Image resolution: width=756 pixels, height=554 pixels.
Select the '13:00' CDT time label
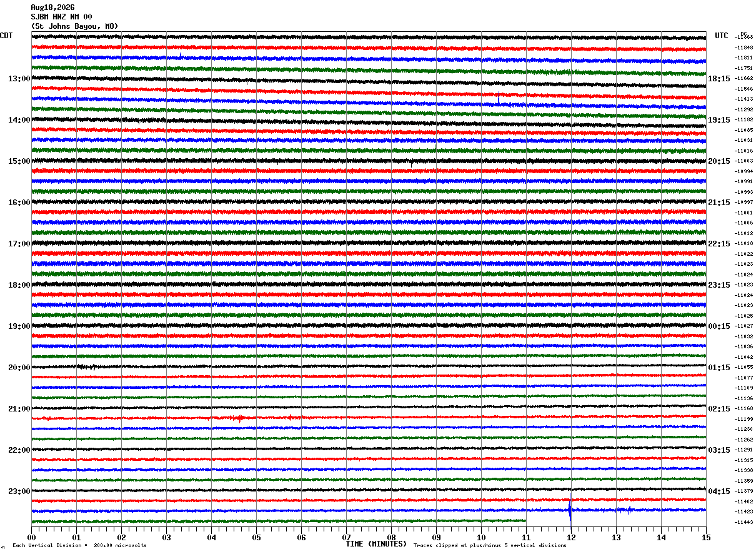(19, 79)
